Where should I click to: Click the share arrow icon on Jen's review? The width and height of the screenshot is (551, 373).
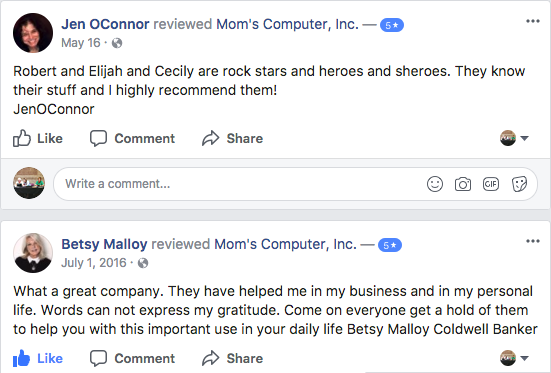[x=210, y=138]
